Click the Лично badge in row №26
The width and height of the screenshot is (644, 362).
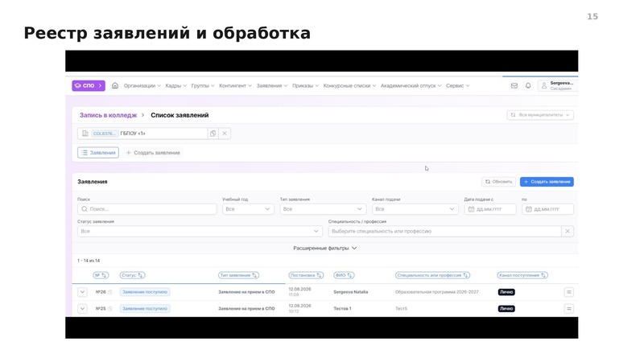click(x=506, y=292)
